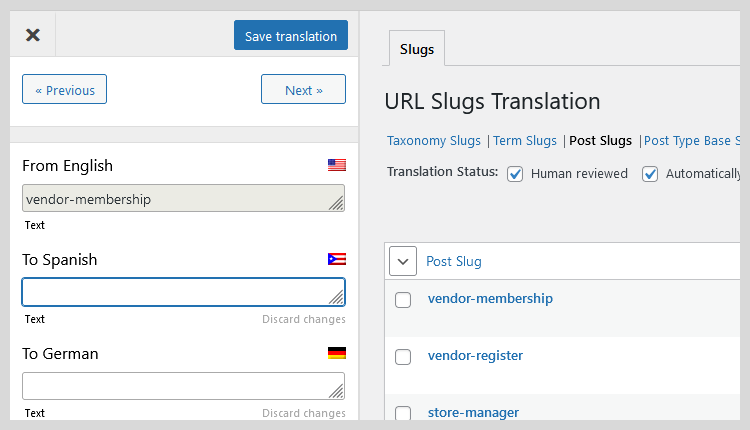
Task: Discard changes for the German translation
Action: (x=304, y=413)
